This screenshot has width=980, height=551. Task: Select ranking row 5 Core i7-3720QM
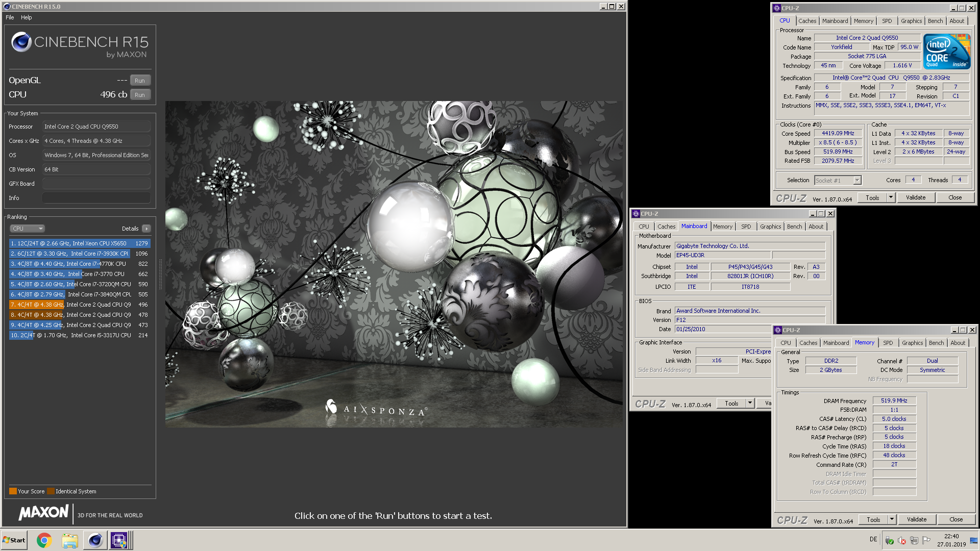[x=80, y=284]
